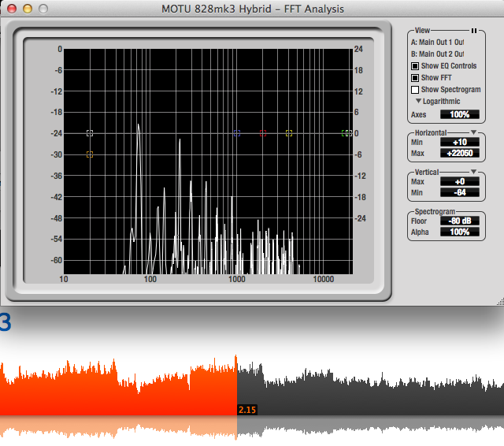Open the Logarithmic scale dropdown
This screenshot has height=446, width=504.
(438, 102)
